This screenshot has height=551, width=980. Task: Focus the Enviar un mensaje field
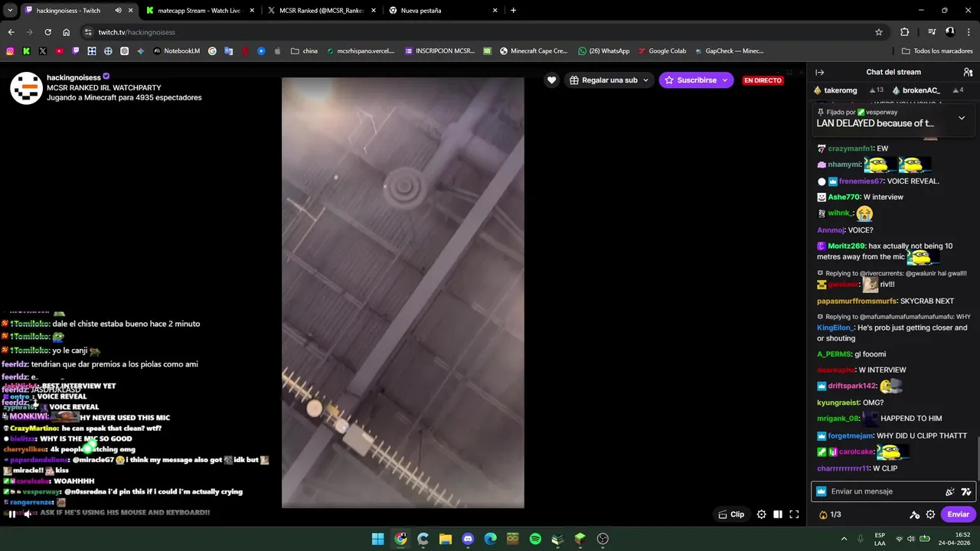884,491
